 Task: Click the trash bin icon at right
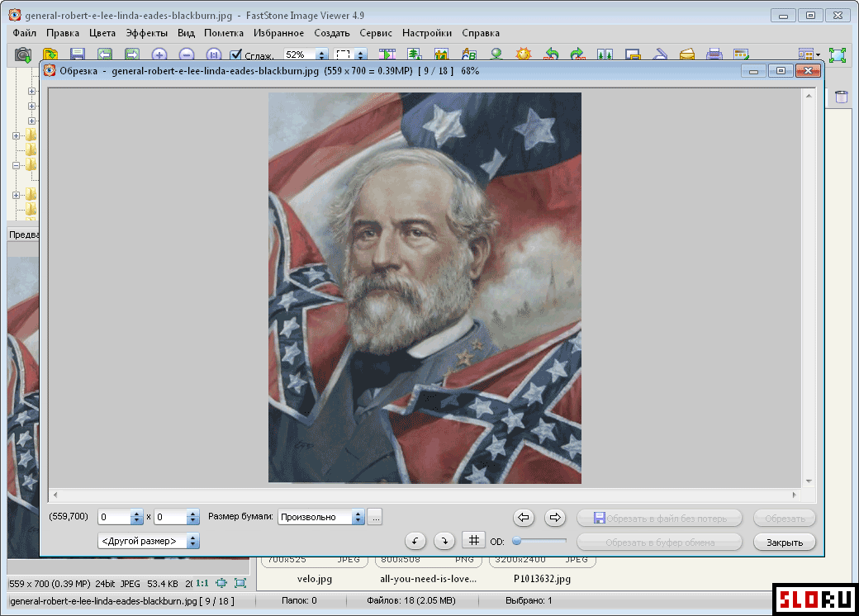click(x=842, y=97)
